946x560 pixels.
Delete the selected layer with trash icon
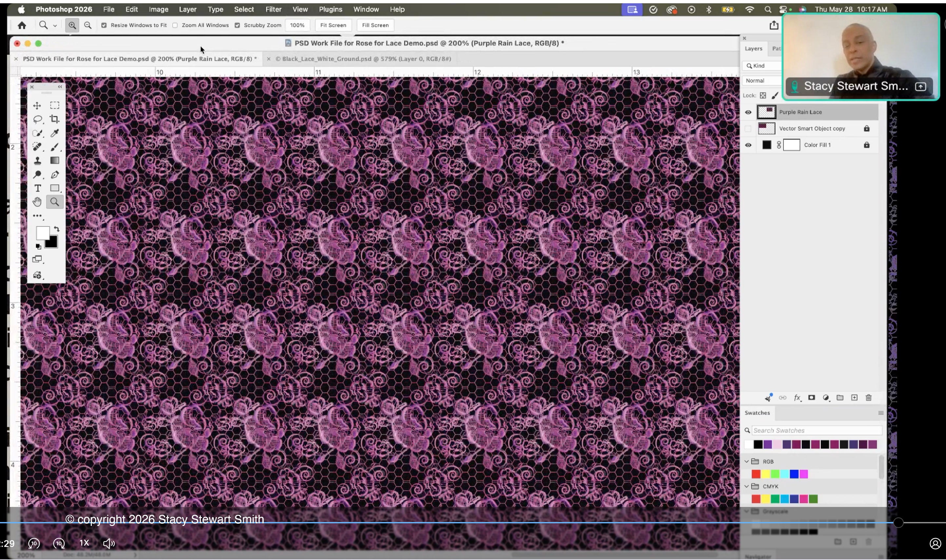click(869, 398)
